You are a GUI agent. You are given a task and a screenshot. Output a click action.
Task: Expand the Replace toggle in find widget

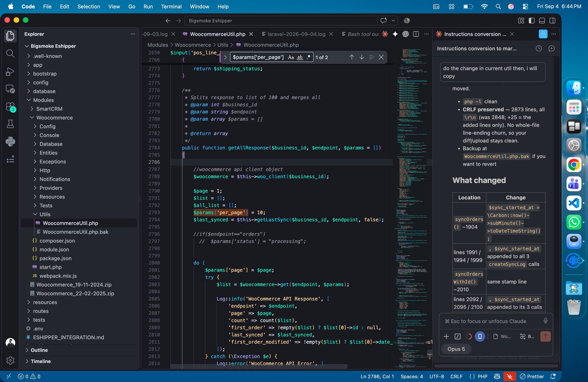(x=225, y=57)
